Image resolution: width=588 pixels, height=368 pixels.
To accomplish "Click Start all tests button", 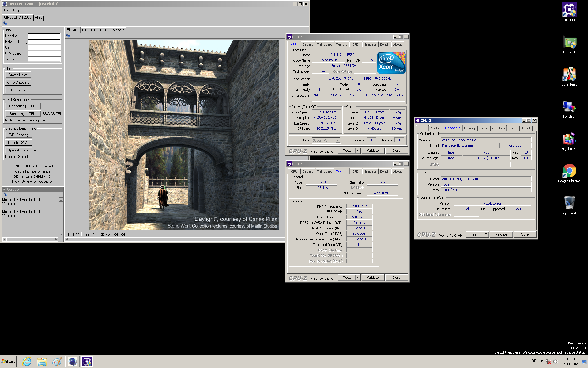I will coord(18,75).
